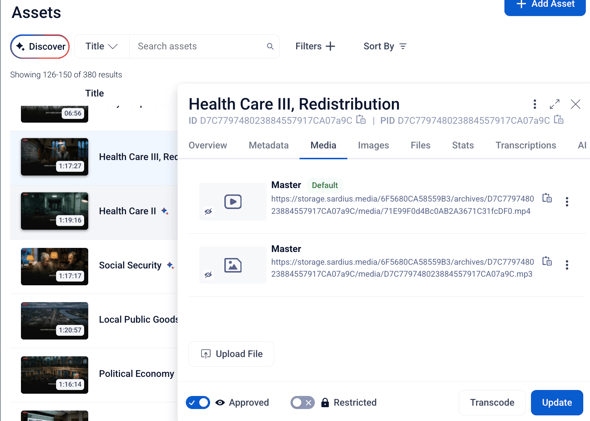The image size is (590, 421).
Task: Open options menu for mp4 Master media
Action: [x=567, y=202]
